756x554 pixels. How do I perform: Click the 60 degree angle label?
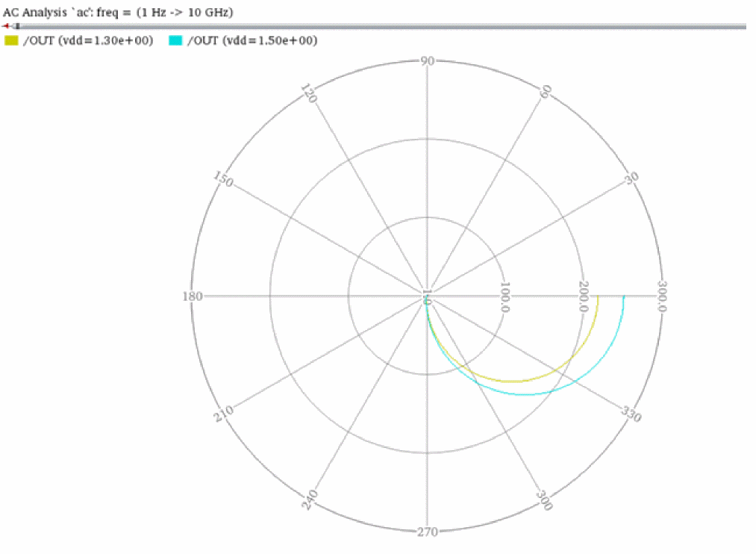coord(545,92)
